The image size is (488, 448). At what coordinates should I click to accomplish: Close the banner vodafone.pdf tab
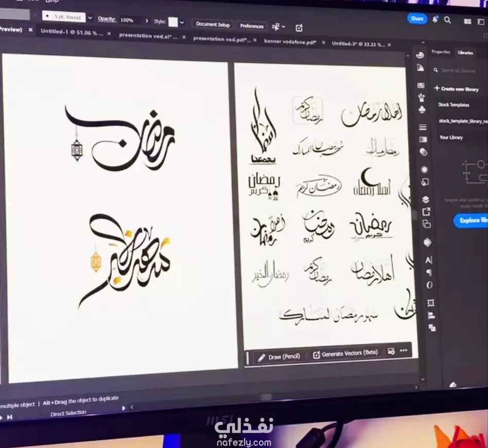pyautogui.click(x=323, y=42)
